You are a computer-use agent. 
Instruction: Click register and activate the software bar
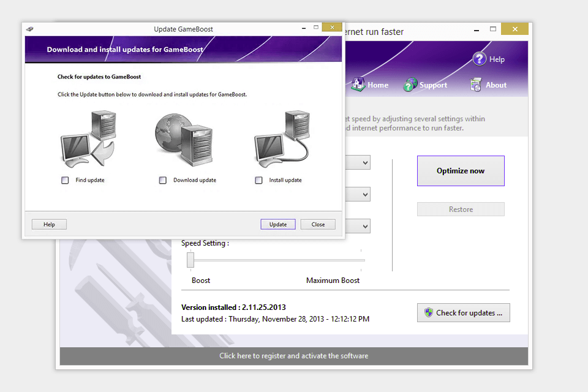pyautogui.click(x=293, y=356)
